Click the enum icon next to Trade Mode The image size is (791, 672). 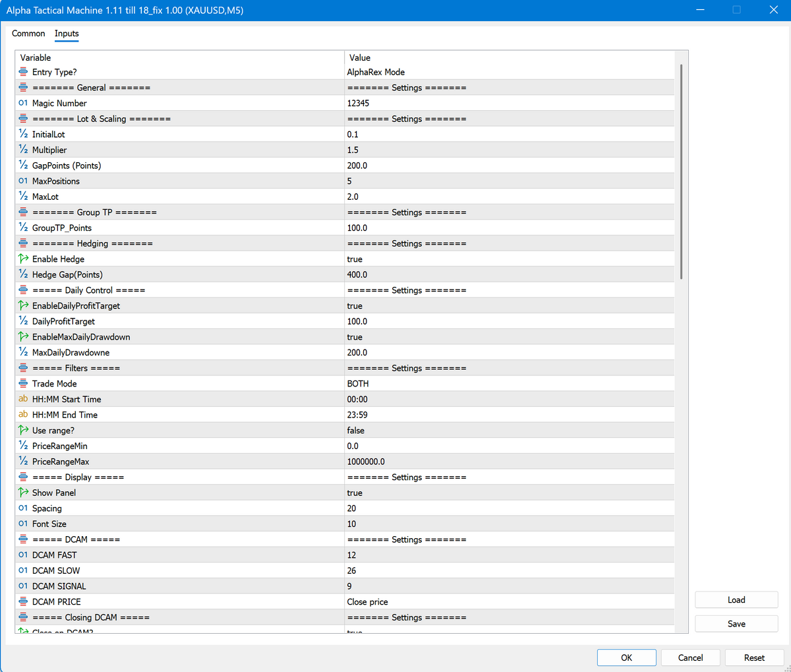(23, 384)
